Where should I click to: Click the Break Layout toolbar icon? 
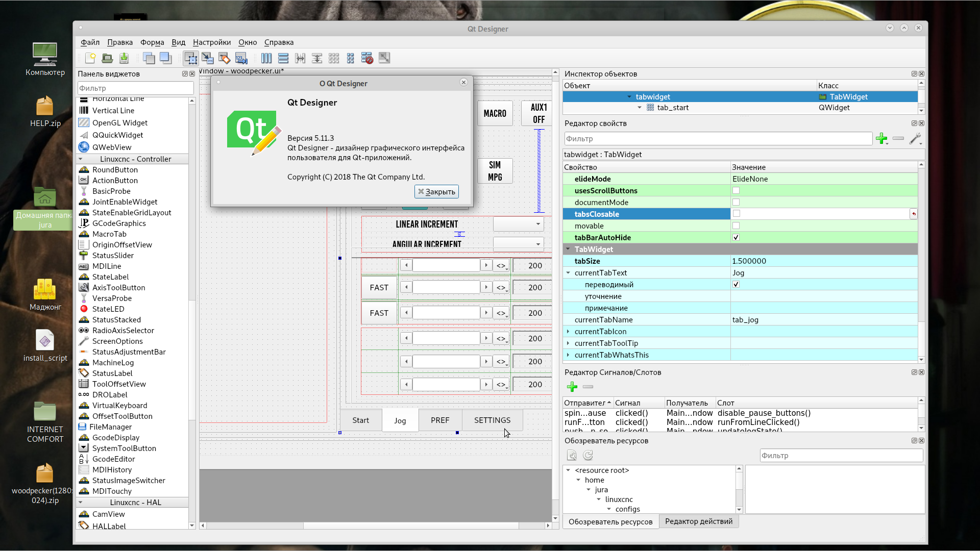pyautogui.click(x=367, y=58)
